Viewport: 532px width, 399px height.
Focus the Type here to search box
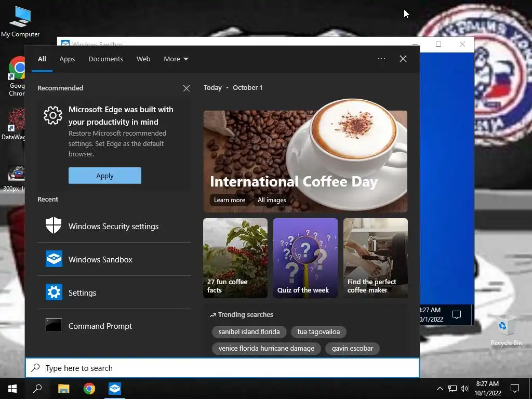pyautogui.click(x=222, y=368)
